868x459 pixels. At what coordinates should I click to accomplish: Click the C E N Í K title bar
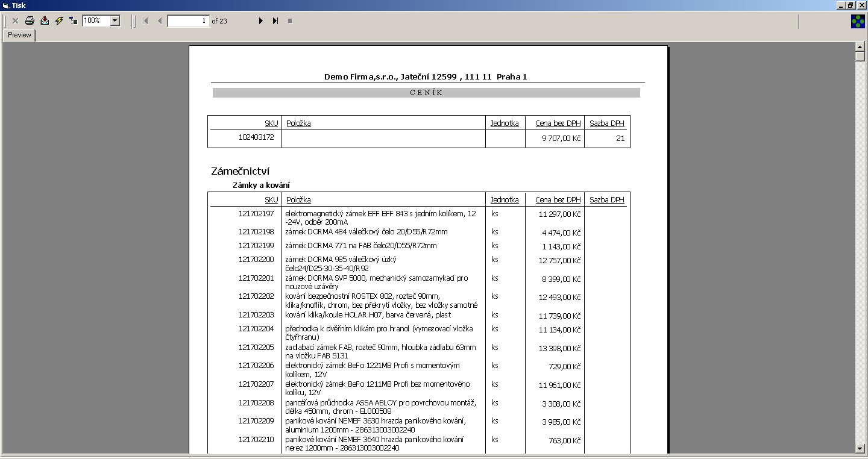[426, 93]
